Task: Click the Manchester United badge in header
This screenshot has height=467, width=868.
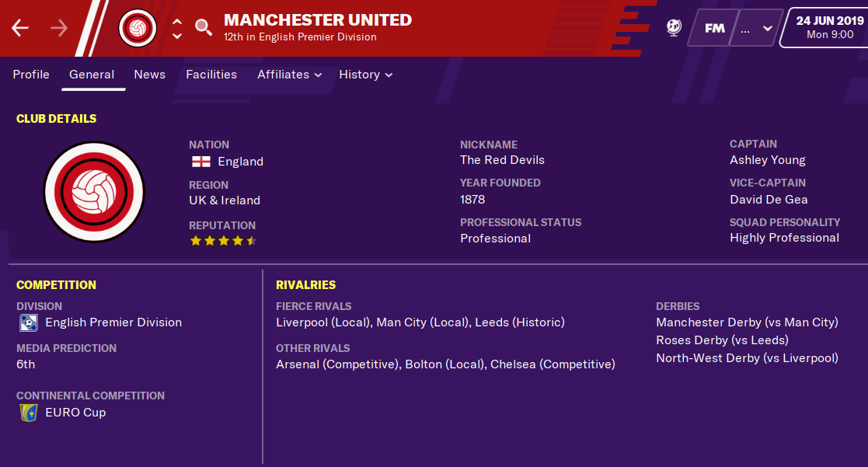Action: coord(138,28)
